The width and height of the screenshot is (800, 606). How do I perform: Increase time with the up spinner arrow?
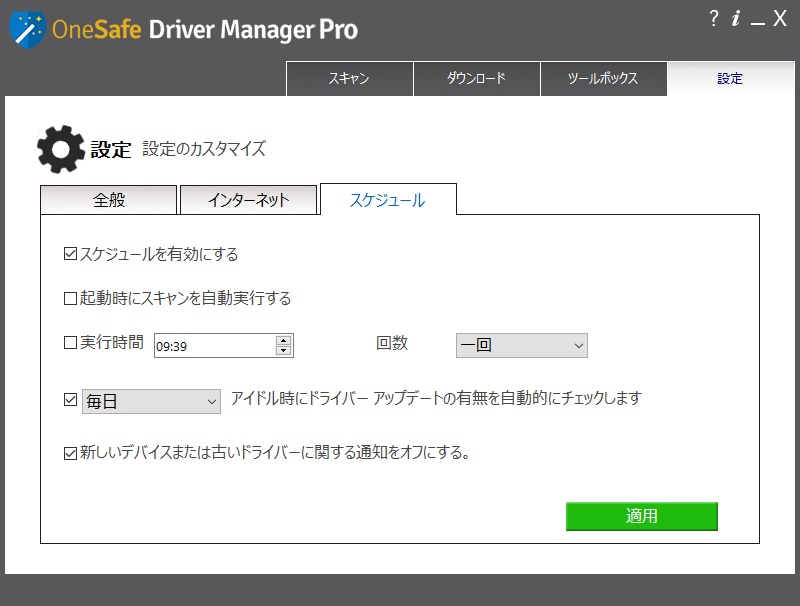pyautogui.click(x=284, y=340)
